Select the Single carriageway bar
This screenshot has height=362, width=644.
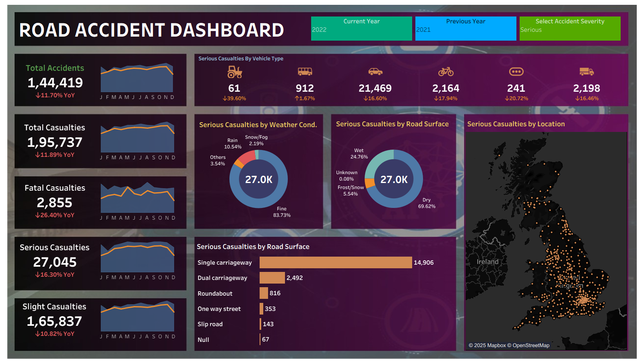coord(336,262)
